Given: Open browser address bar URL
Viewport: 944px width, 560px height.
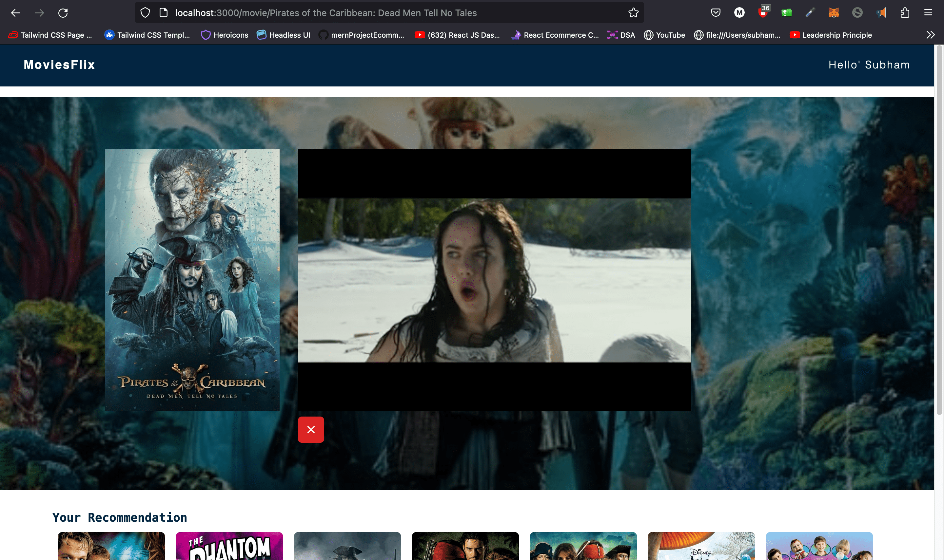Looking at the screenshot, I should 326,13.
